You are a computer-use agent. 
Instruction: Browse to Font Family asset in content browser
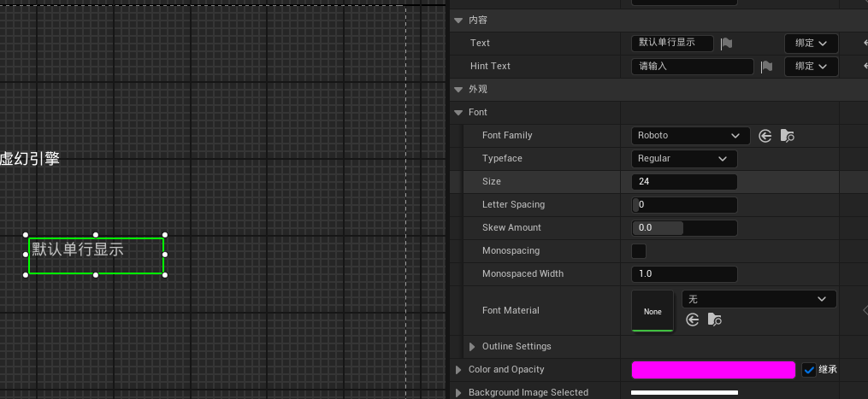click(x=787, y=136)
